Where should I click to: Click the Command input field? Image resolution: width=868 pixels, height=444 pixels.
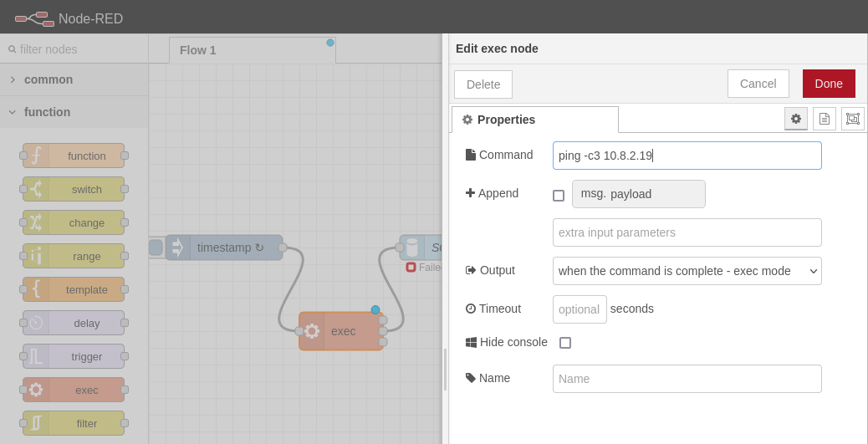coord(687,156)
